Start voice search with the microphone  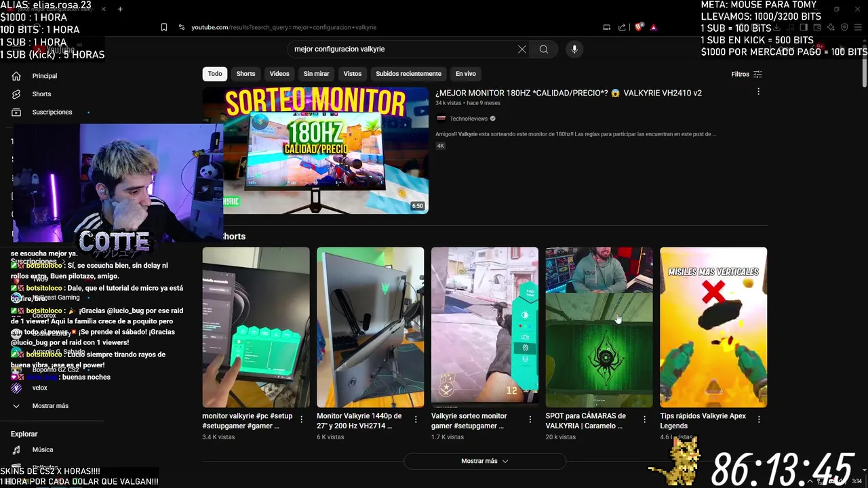574,49
